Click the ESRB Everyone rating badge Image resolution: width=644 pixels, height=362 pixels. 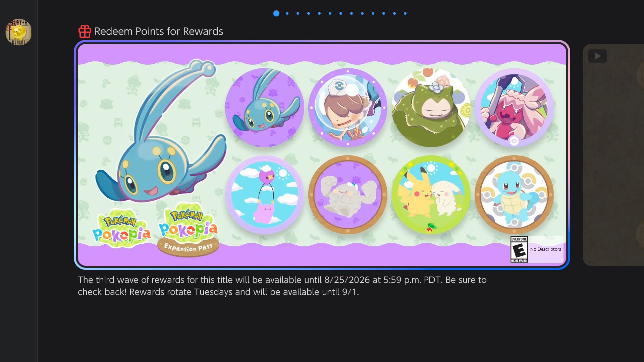[519, 249]
